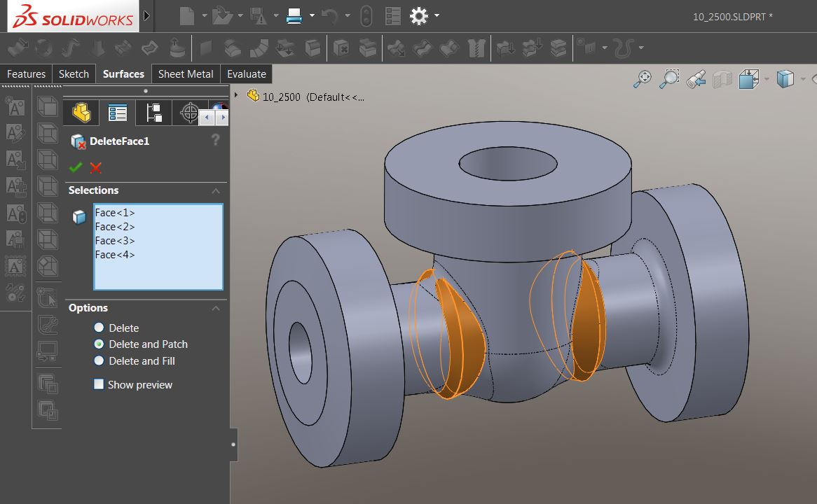
Task: Open the FeatureManager design tree tab
Action: point(82,113)
